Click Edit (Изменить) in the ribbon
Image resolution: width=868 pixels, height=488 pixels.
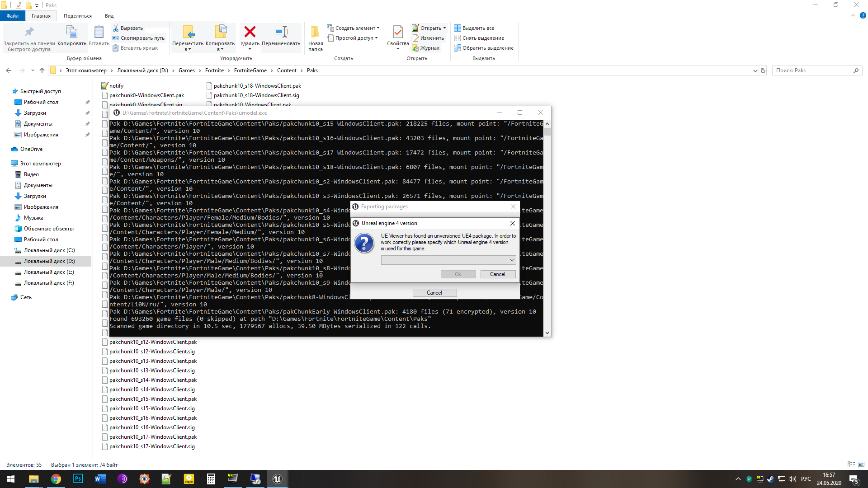point(428,38)
